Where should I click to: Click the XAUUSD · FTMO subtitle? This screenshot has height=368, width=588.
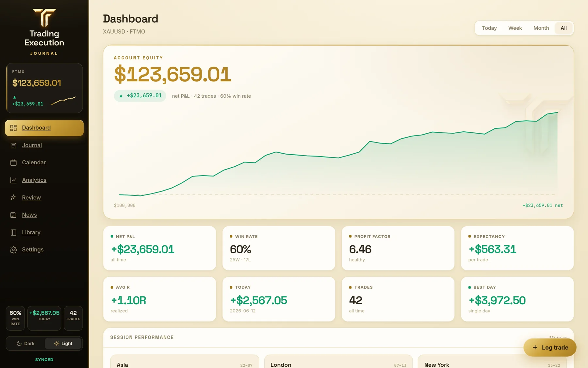pos(124,32)
